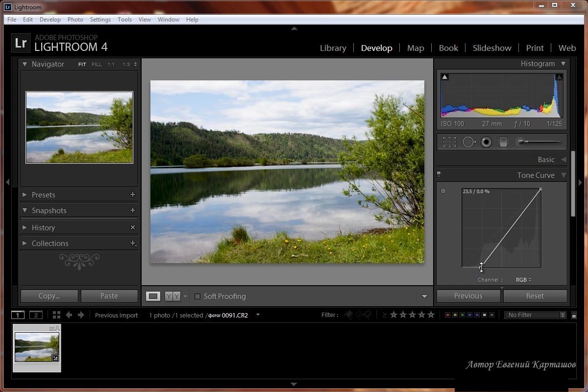Filter by red color label swatch
The height and width of the screenshot is (392, 588).
pos(447,315)
